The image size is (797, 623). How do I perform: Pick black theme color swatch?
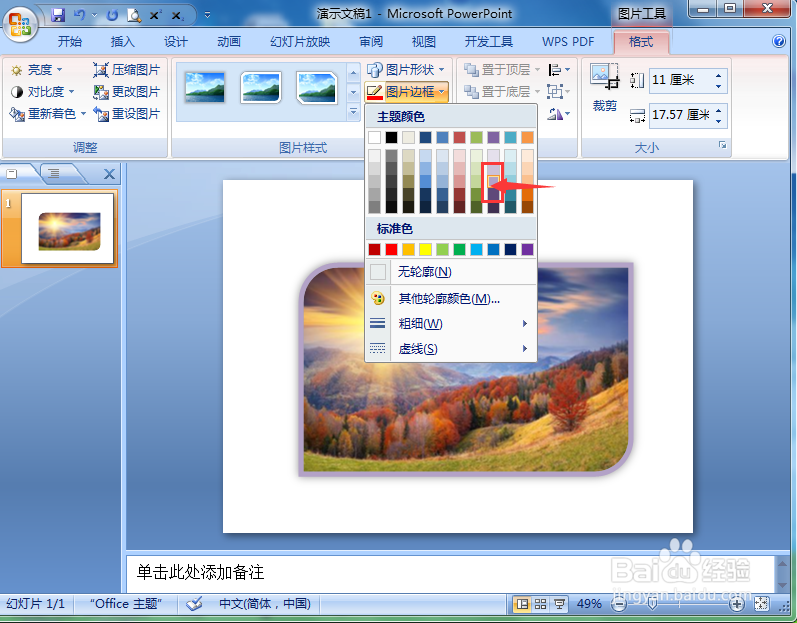tap(391, 137)
